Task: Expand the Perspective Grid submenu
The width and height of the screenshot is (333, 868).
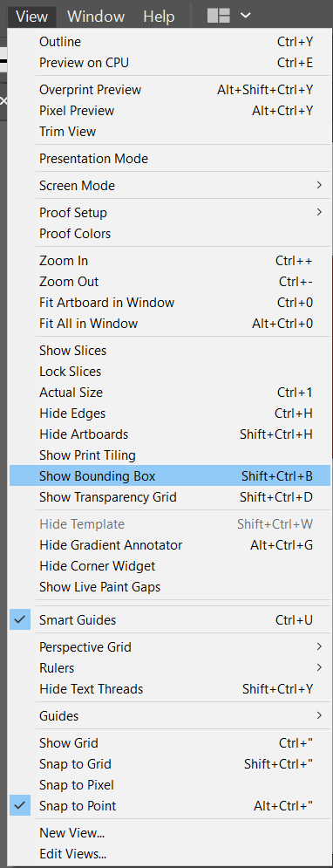Action: [x=170, y=646]
